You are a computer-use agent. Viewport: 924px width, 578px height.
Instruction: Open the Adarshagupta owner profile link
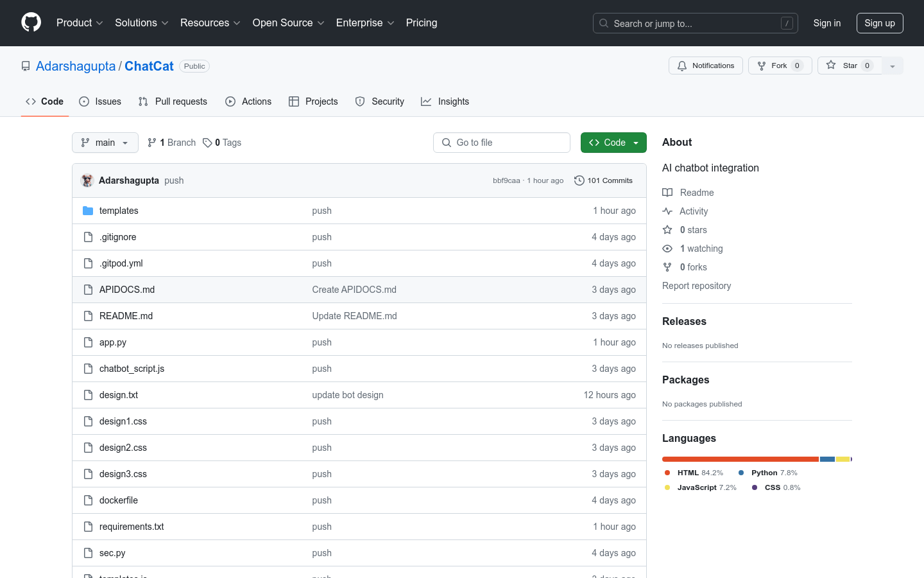(x=76, y=66)
